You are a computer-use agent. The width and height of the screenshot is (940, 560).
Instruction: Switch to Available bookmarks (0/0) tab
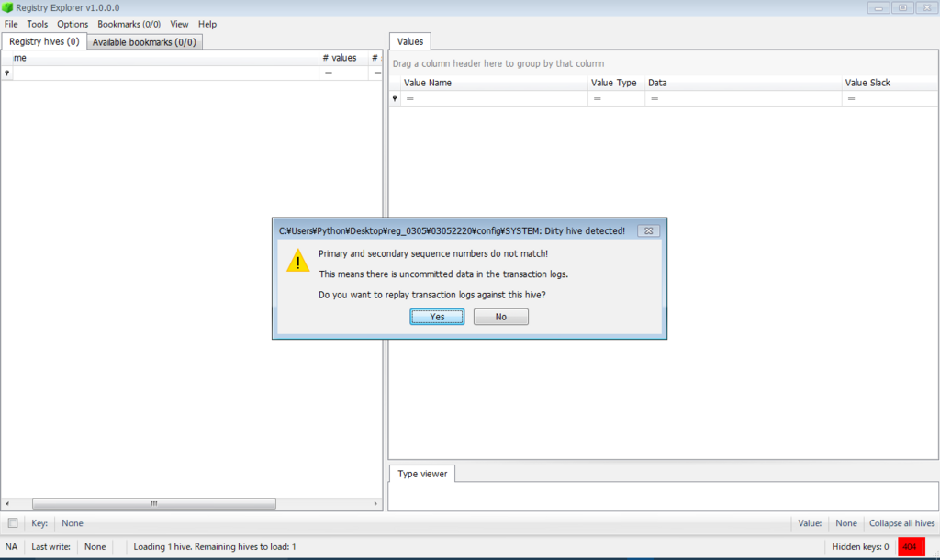144,42
